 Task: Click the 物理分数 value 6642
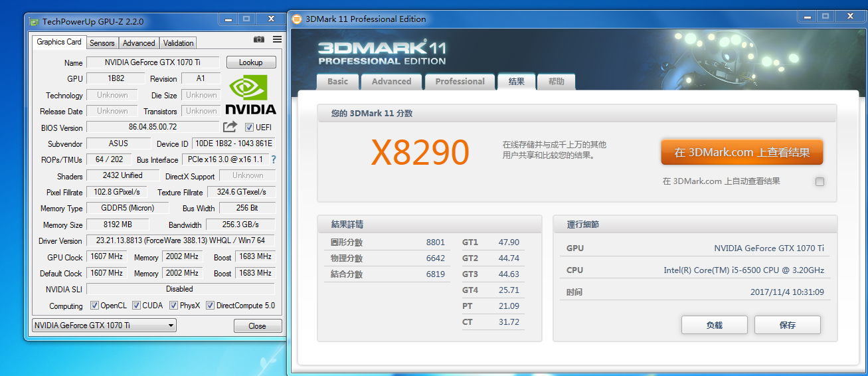coord(436,258)
